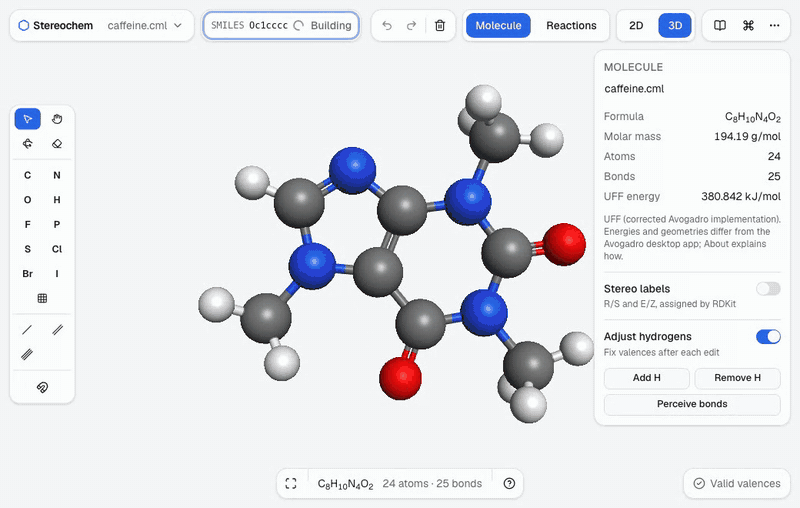Fit molecule to view icon

click(291, 484)
